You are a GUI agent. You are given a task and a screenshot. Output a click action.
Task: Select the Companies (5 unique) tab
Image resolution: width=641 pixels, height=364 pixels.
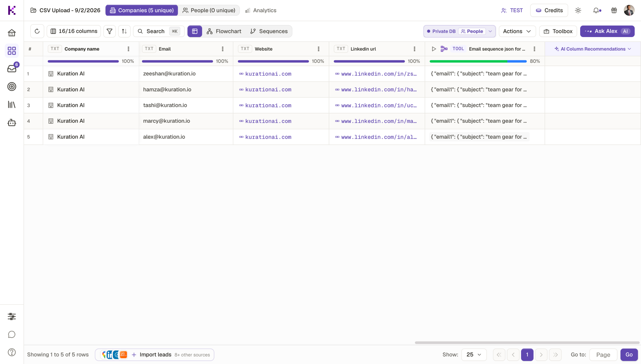pos(142,10)
